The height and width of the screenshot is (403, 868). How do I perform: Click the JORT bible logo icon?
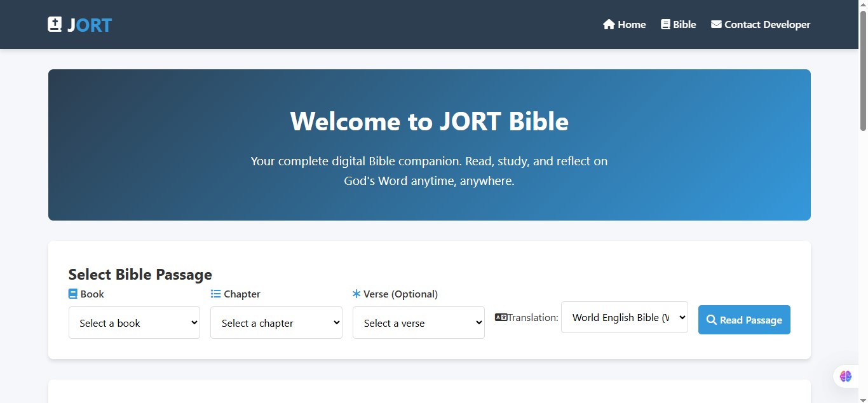pos(54,24)
